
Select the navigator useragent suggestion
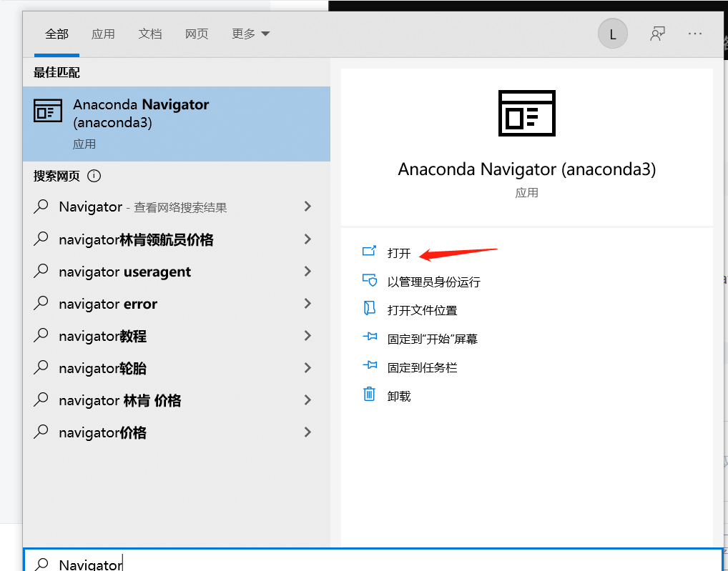click(x=177, y=272)
